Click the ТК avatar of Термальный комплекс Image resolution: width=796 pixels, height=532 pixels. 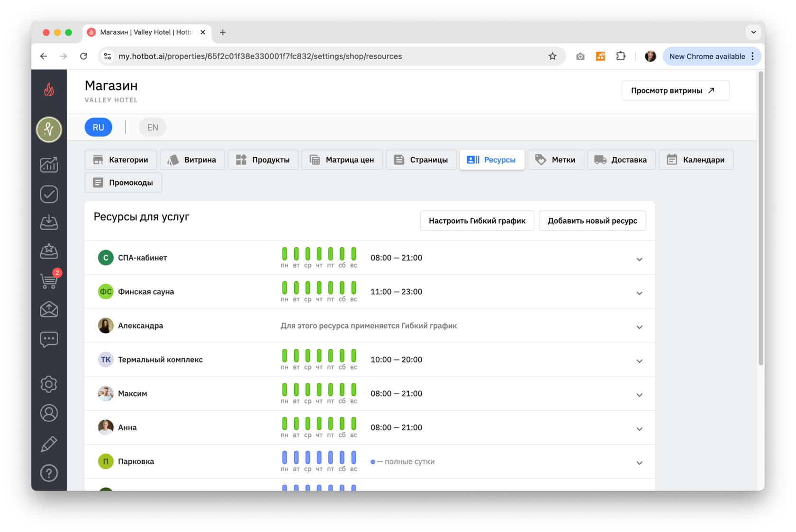(106, 360)
